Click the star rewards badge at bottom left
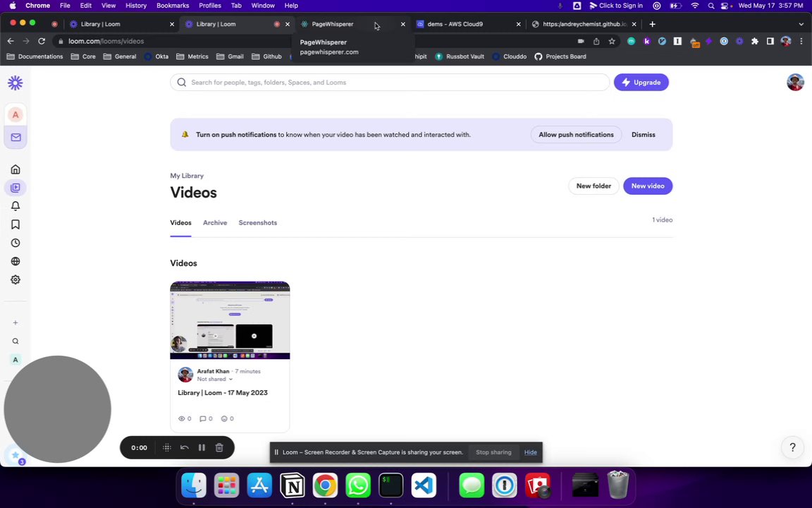 [x=16, y=455]
